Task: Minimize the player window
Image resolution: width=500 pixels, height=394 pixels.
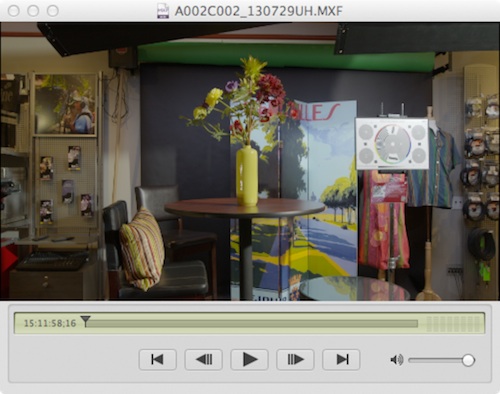Action: coord(33,11)
